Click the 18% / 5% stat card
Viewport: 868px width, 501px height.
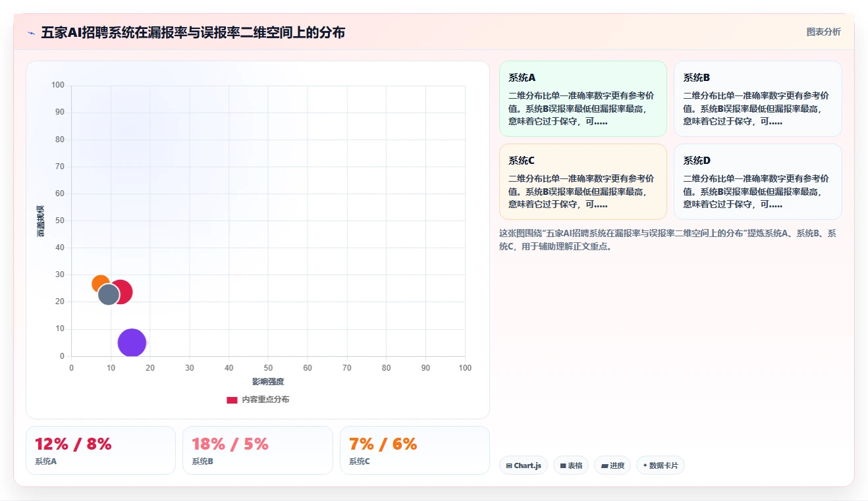tap(258, 450)
